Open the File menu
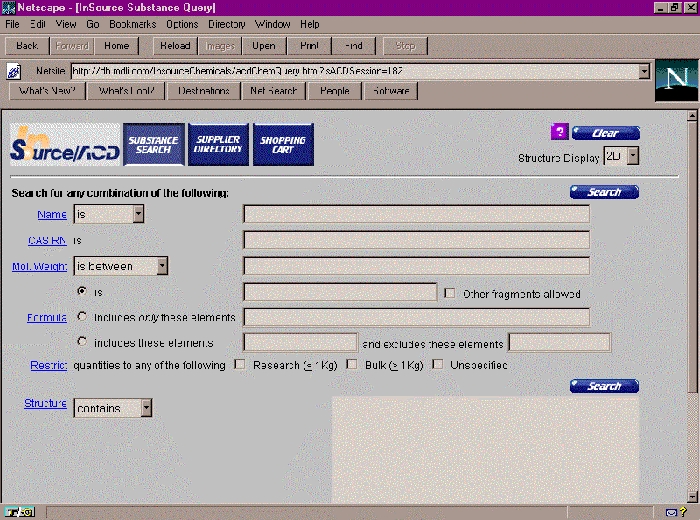 12,24
